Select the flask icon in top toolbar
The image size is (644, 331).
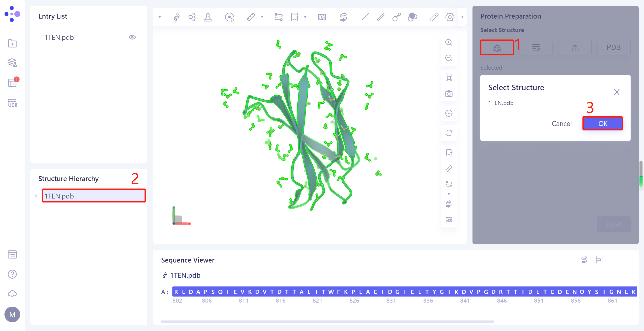pyautogui.click(x=208, y=17)
